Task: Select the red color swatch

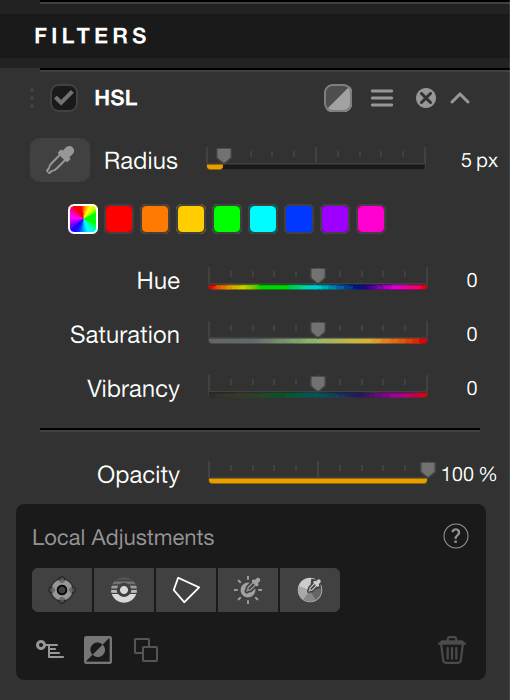Action: click(119, 219)
